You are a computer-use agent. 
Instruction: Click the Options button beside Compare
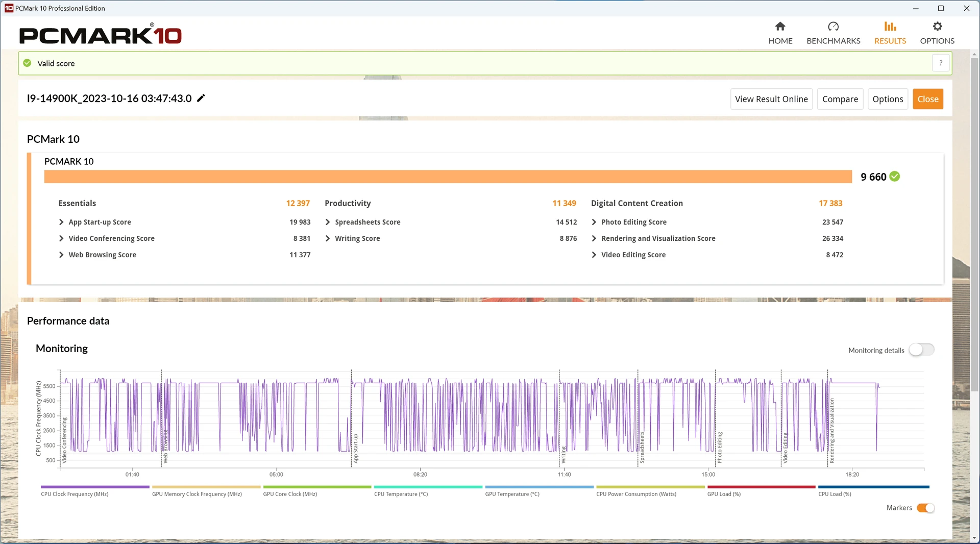[x=887, y=99]
